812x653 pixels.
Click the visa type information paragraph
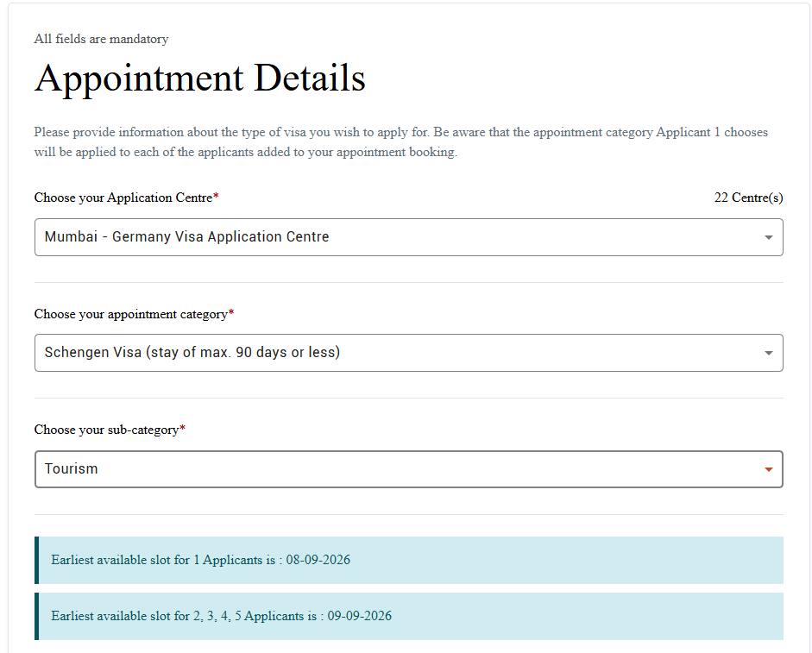[x=400, y=141]
